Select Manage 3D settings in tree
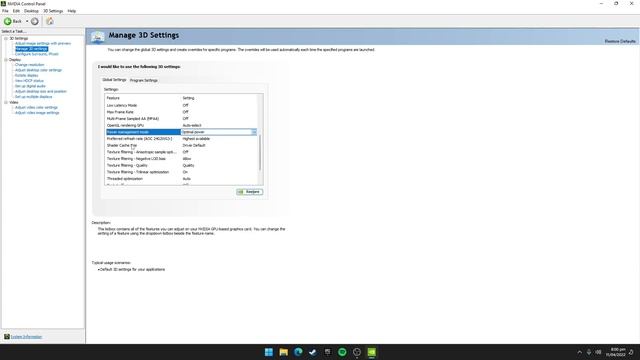The height and width of the screenshot is (360, 640). (x=31, y=49)
